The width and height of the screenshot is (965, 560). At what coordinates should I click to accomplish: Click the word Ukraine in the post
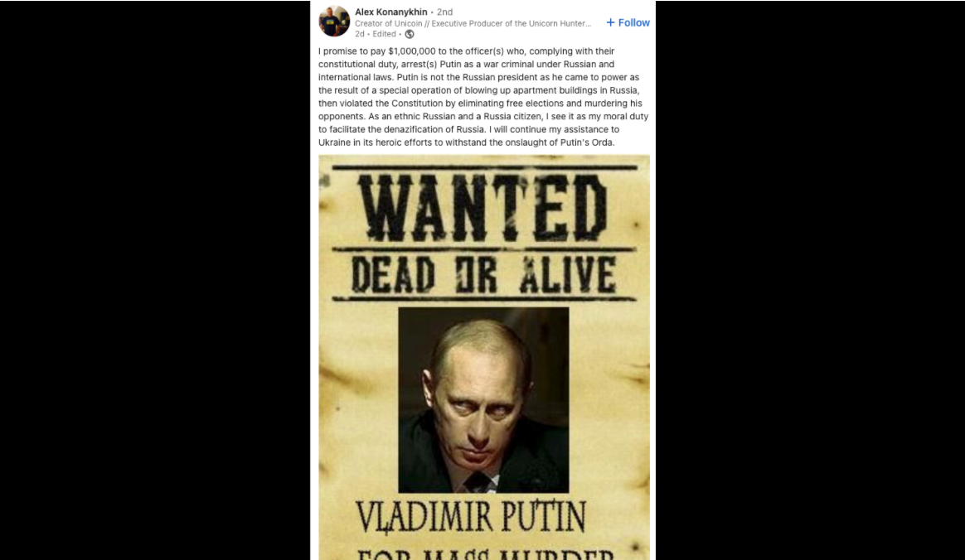334,142
